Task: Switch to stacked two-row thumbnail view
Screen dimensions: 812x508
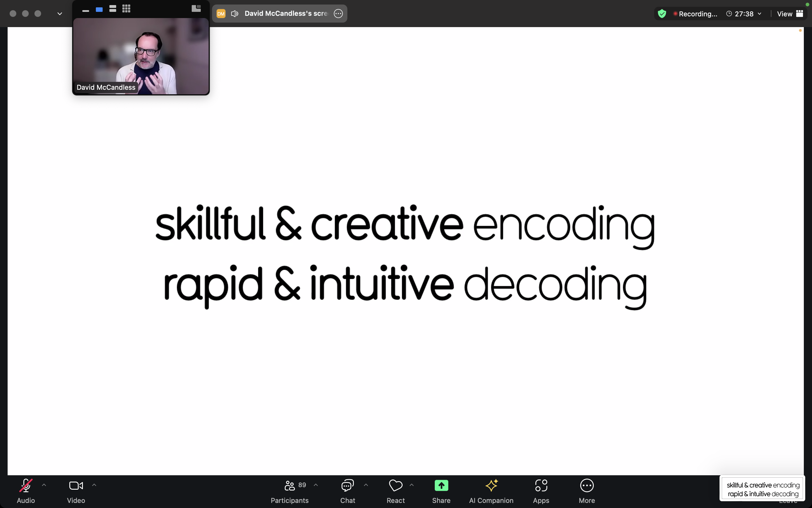Action: tap(113, 9)
